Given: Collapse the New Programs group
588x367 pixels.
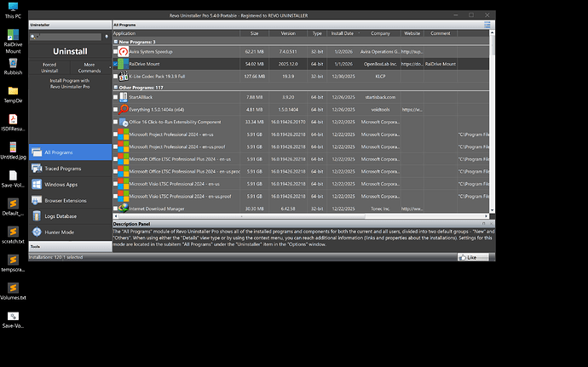Looking at the screenshot, I should [x=116, y=42].
